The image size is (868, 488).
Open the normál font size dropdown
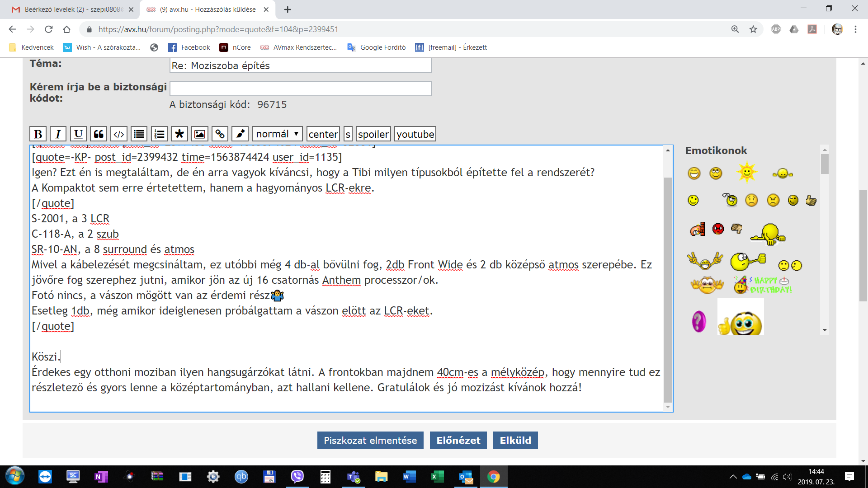(x=277, y=134)
